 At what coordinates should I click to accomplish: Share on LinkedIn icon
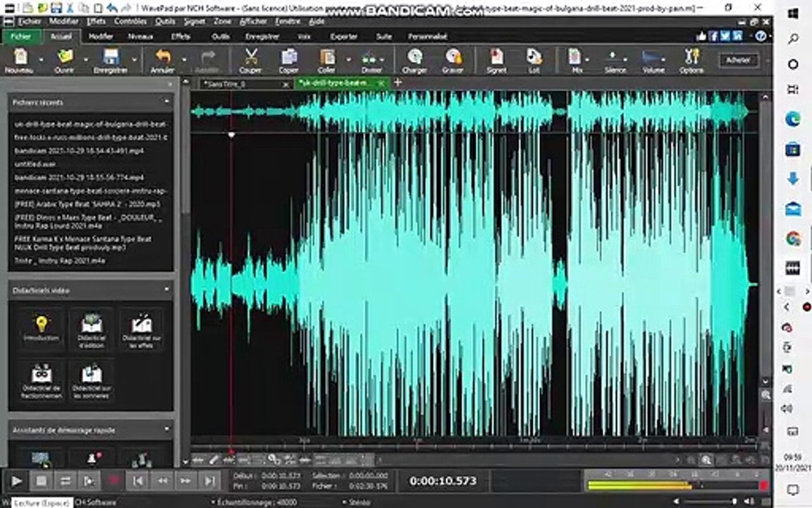[737, 36]
